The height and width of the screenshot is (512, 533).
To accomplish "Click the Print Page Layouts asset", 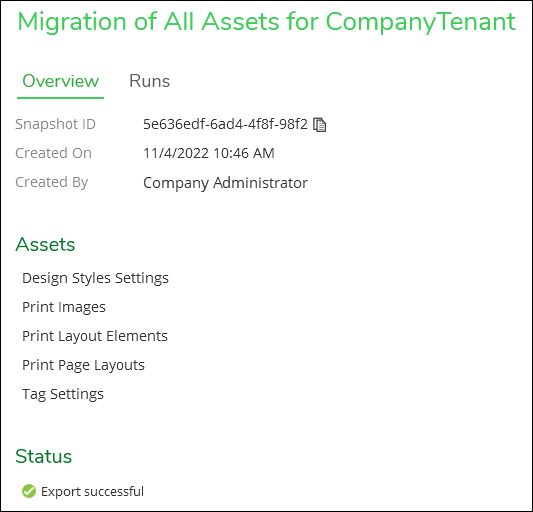I will pyautogui.click(x=83, y=365).
